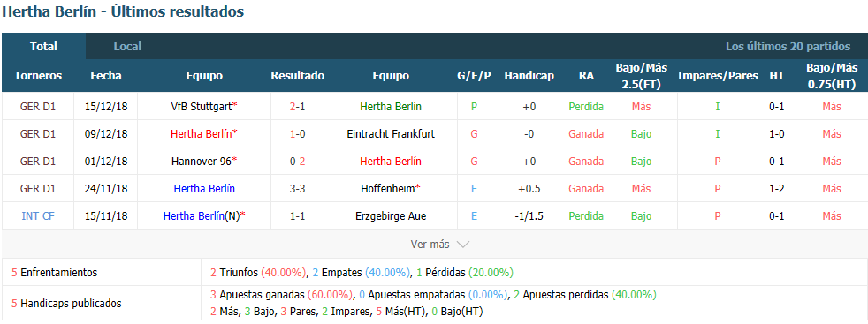
Task: Open the 3-3 match result
Action: [x=297, y=189]
